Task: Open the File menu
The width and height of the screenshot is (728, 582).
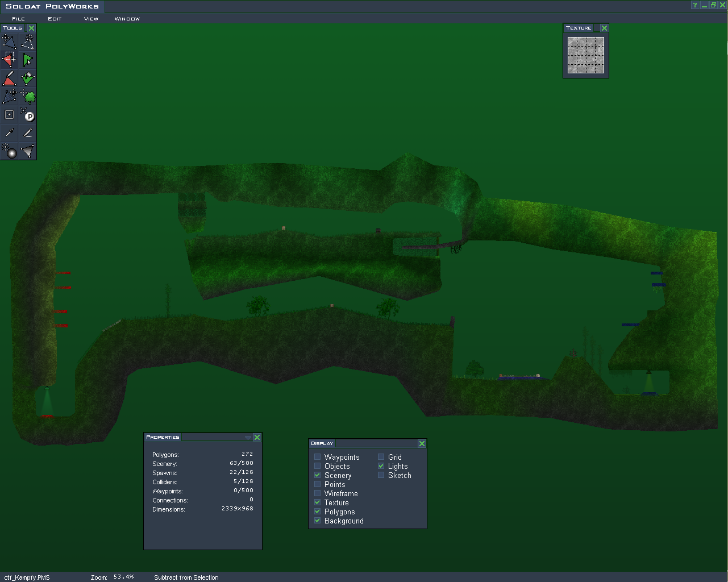Action: (19, 19)
